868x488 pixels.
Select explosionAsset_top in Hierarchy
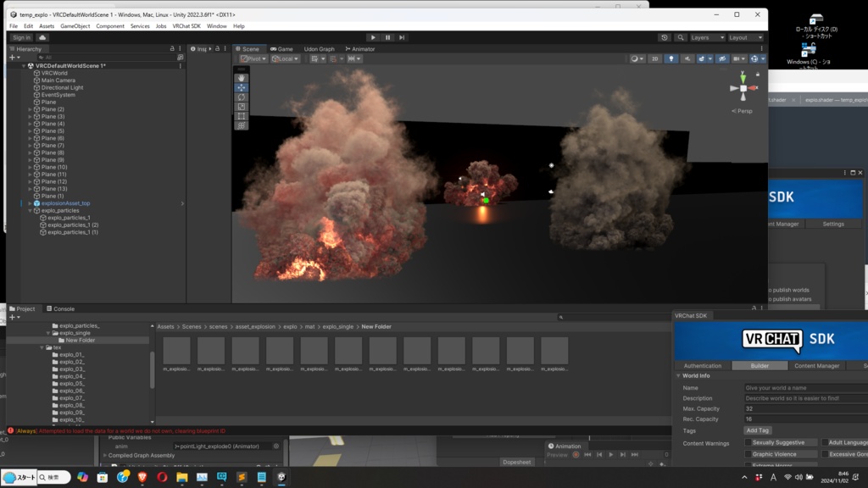coord(65,203)
